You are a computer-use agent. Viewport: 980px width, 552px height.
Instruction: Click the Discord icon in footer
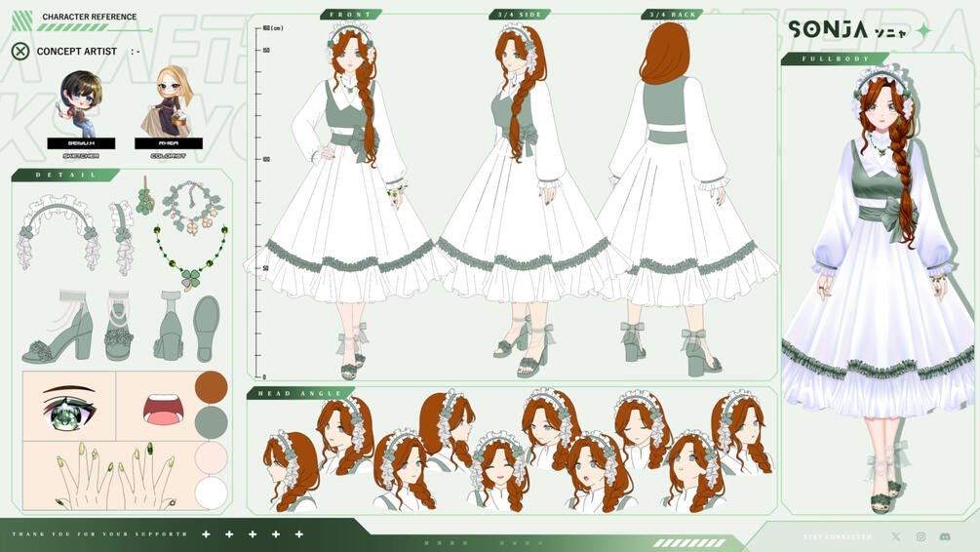pyautogui.click(x=946, y=536)
